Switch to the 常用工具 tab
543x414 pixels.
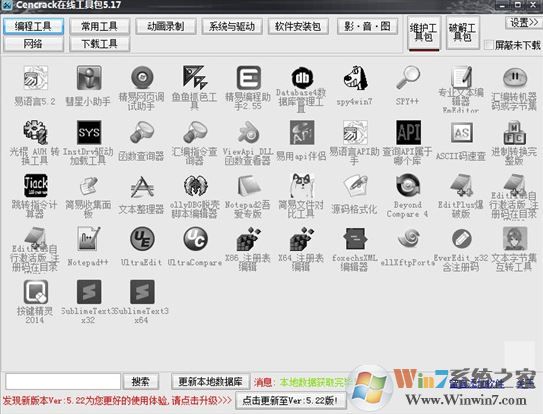[99, 26]
